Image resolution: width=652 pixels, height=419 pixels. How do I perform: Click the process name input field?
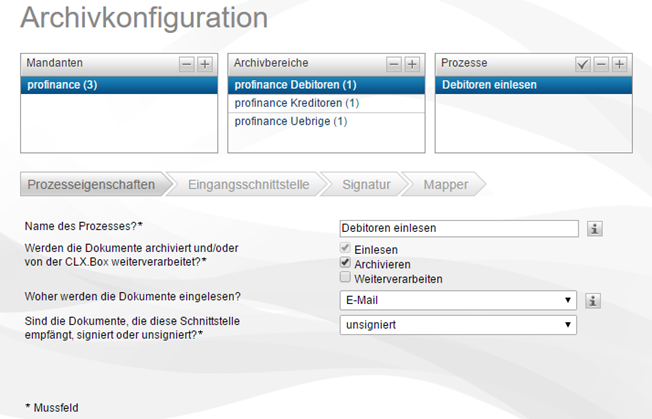458,228
